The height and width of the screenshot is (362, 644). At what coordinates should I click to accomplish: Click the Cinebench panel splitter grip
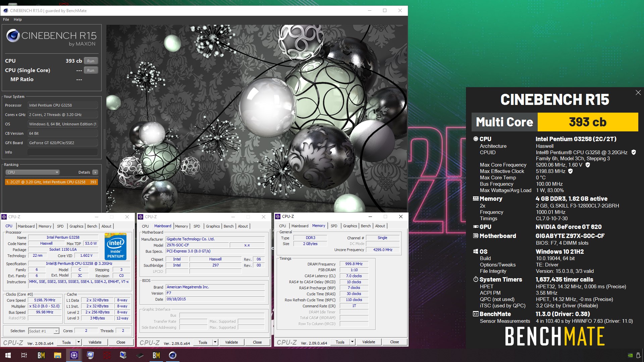[x=104, y=139]
